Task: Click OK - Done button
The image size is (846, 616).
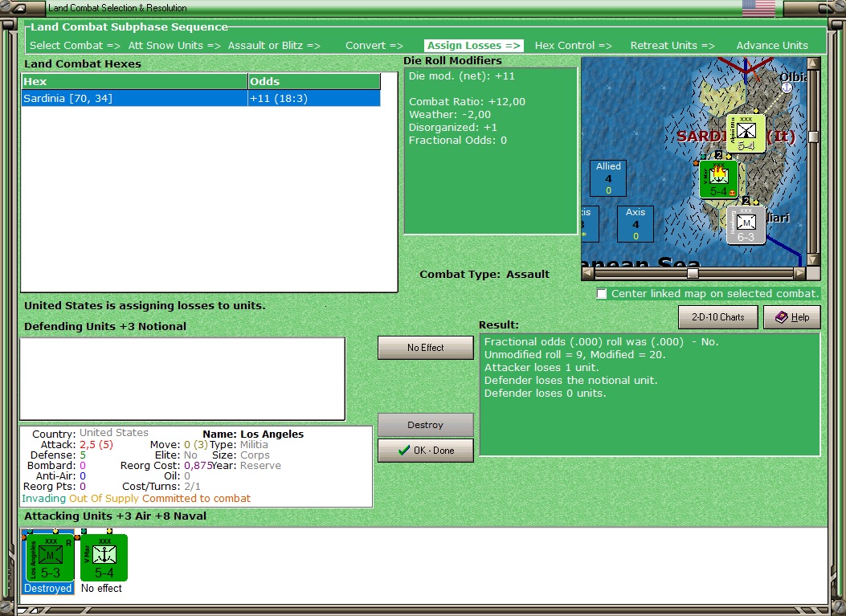Action: [426, 451]
